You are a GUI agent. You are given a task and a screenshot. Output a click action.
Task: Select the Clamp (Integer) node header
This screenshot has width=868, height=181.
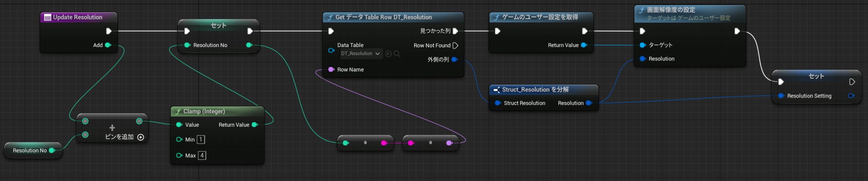click(x=204, y=111)
